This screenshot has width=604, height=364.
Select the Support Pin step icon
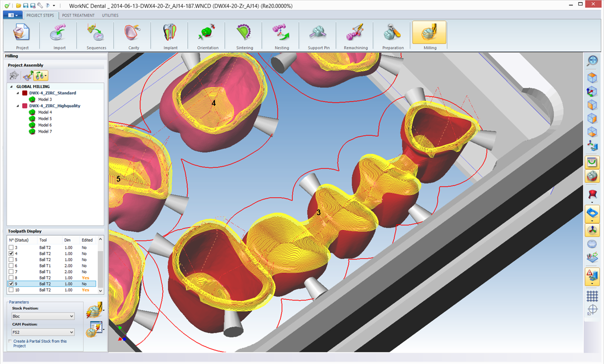click(319, 36)
